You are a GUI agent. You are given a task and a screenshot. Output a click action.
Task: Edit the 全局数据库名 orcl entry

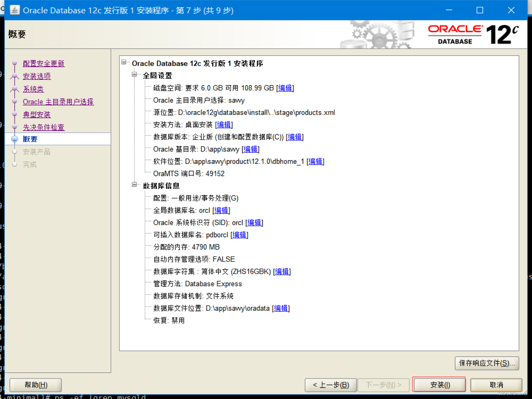pos(221,211)
